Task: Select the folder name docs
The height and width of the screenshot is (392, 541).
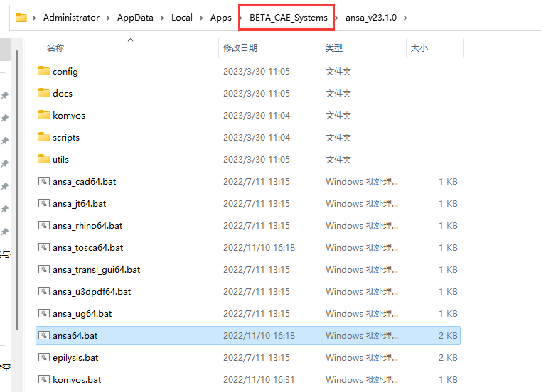Action: (x=63, y=94)
